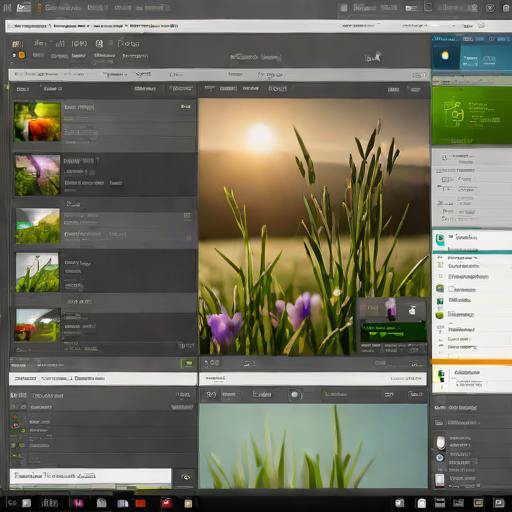Click the yellow circle icon in blue panel
Image resolution: width=512 pixels, height=512 pixels.
(445, 56)
